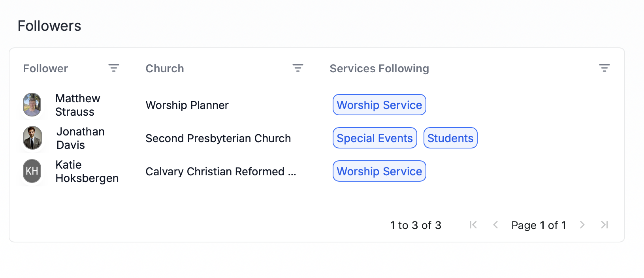This screenshot has height=278, width=644.
Task: Open the Church column filter icon
Action: pos(298,68)
